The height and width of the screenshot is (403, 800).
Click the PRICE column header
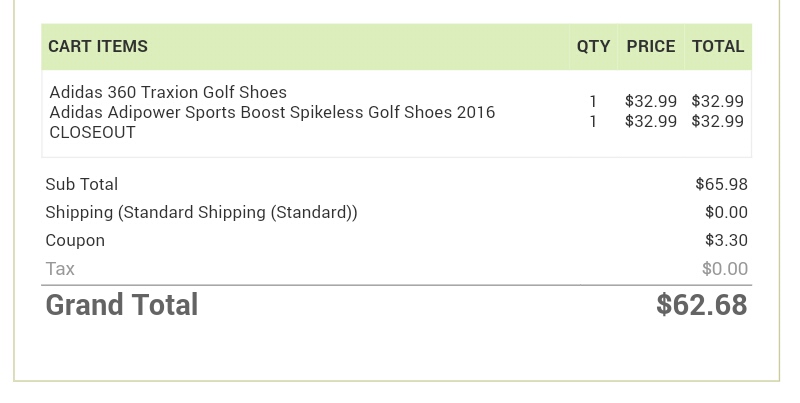point(651,46)
